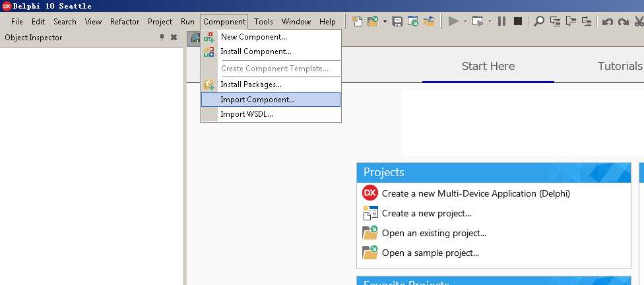Click the Run Until Return icon

pos(587,21)
